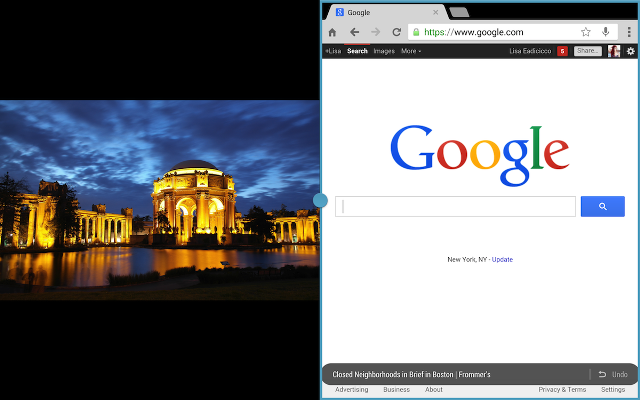Grab the split-screen divider handle
Viewport: 640px width, 400px height.
[x=320, y=200]
